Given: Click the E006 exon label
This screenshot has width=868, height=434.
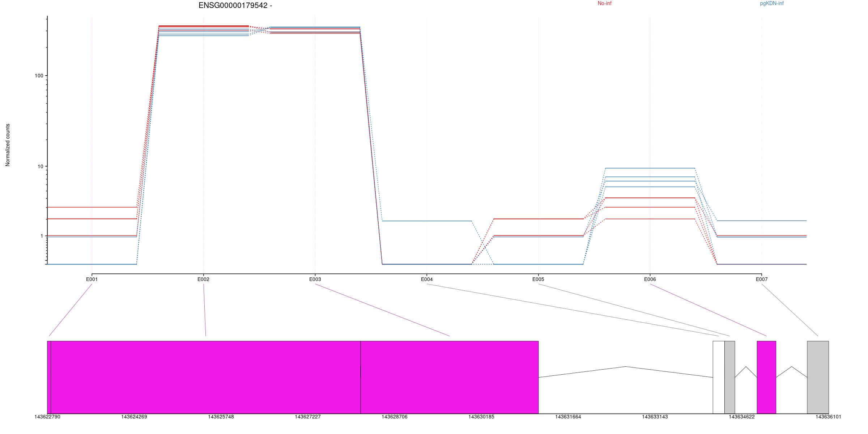Looking at the screenshot, I should tap(650, 279).
